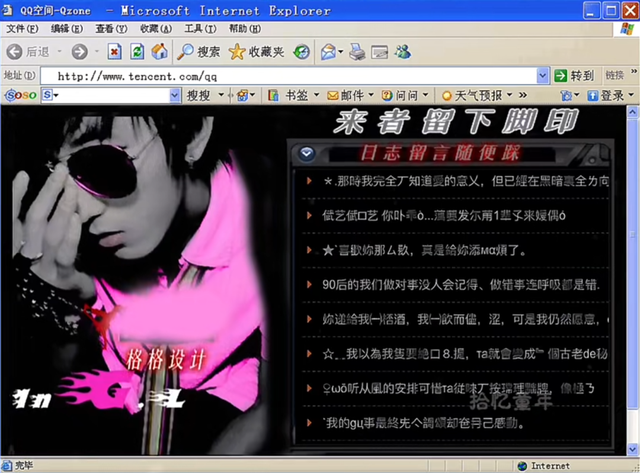This screenshot has width=640, height=473.
Task: Print the page with printer icon
Action: click(358, 52)
